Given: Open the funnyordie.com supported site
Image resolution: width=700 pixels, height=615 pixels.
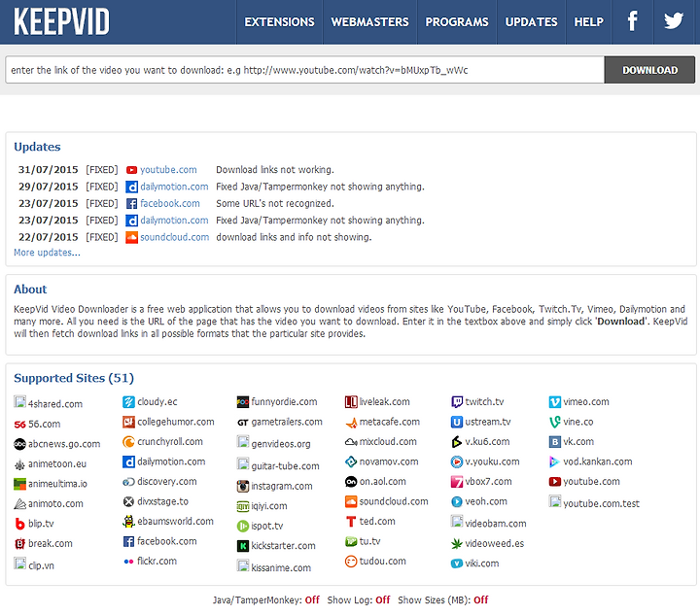Looking at the screenshot, I should (x=284, y=402).
